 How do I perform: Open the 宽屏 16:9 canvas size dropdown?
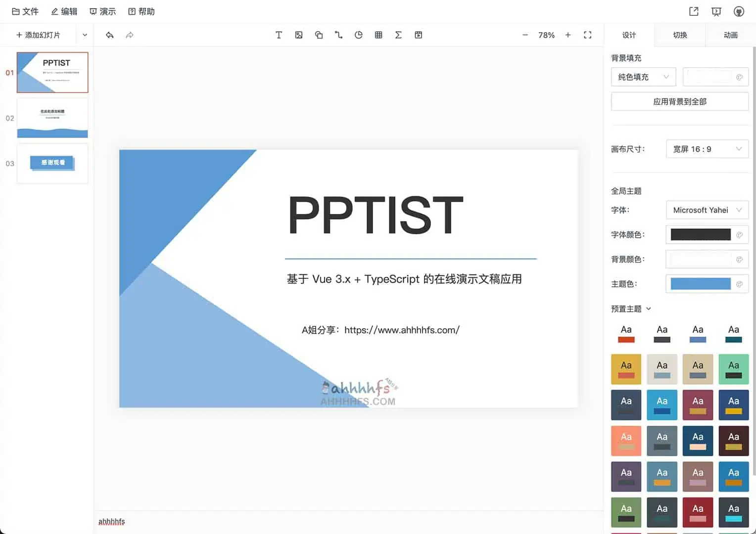pos(707,149)
